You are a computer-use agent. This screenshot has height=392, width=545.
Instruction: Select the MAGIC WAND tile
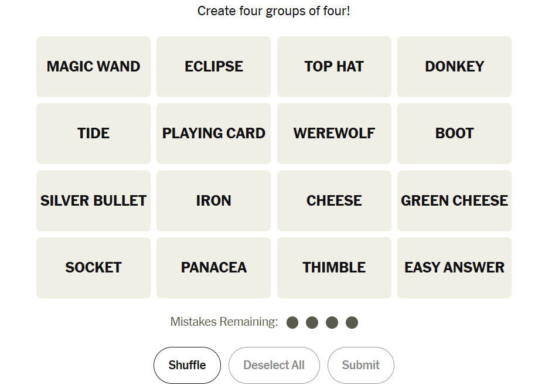[93, 67]
